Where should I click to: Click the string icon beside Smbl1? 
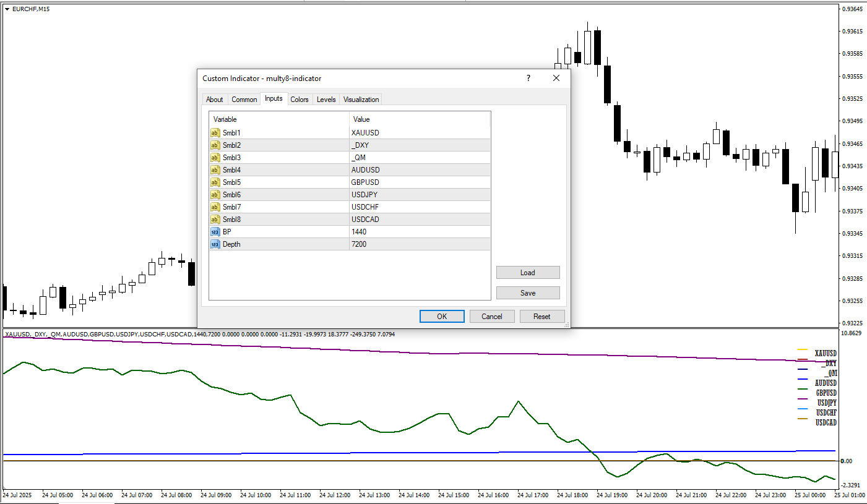click(215, 133)
